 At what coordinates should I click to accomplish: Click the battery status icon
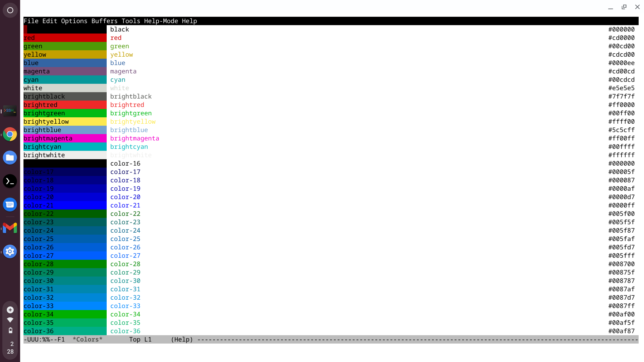[x=10, y=330]
